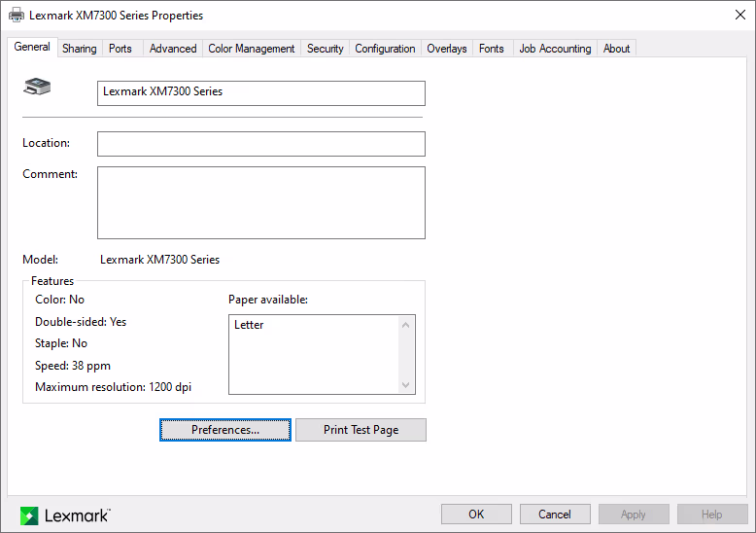Click the printer name input field
The width and height of the screenshot is (756, 533).
point(261,93)
